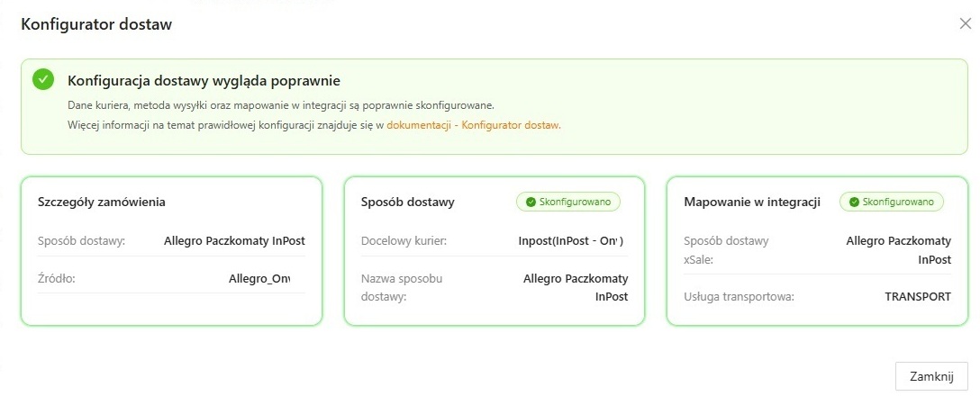Click Skonfigurowano badge beside Mapowanie w integracji
This screenshot has height=405, width=980.
pos(891,202)
